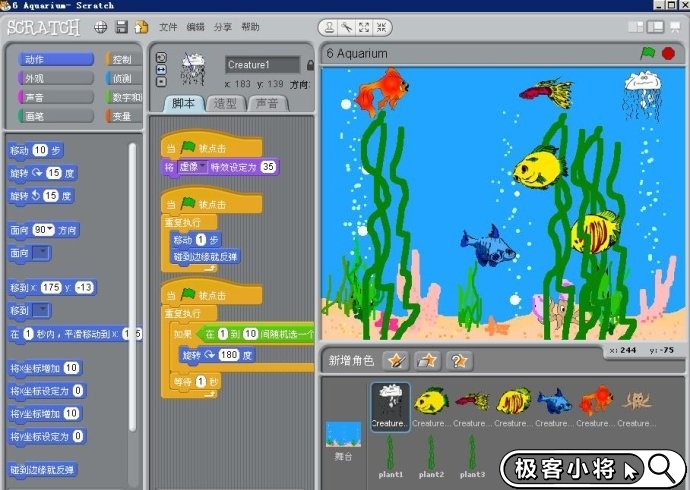Expand the 移到 target dropdown
Screen dimensions: 690x490
pos(42,311)
